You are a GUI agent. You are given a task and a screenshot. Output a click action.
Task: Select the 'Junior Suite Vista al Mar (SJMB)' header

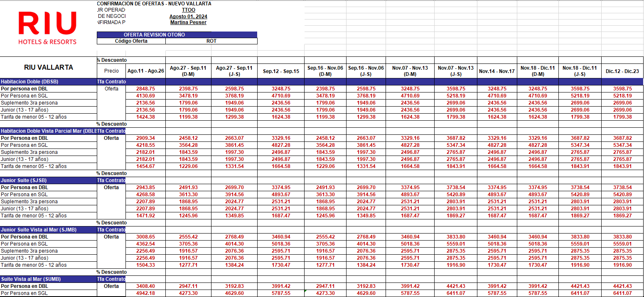pyautogui.click(x=48, y=230)
